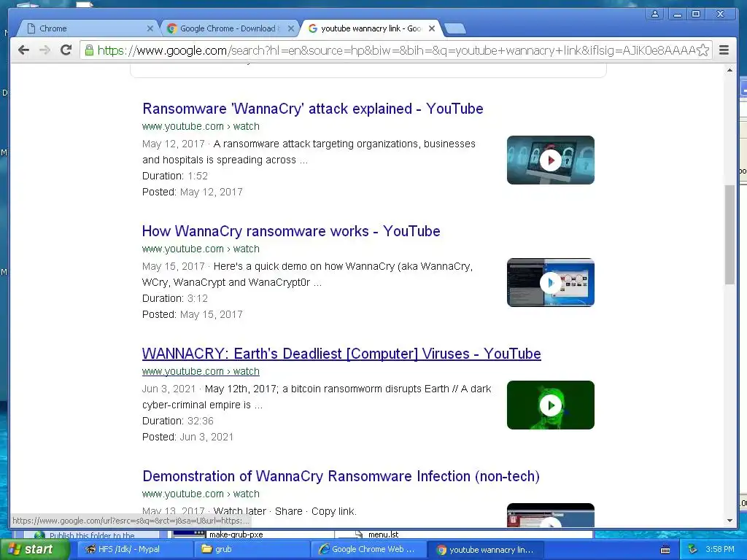Switch to the 'Google Chrome - Download' tab
Screen dimensions: 747x560
point(228,28)
